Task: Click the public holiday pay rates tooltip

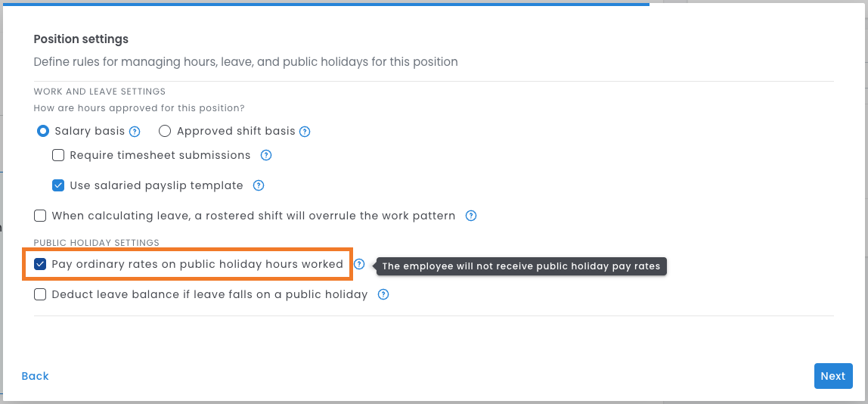Action: (521, 266)
